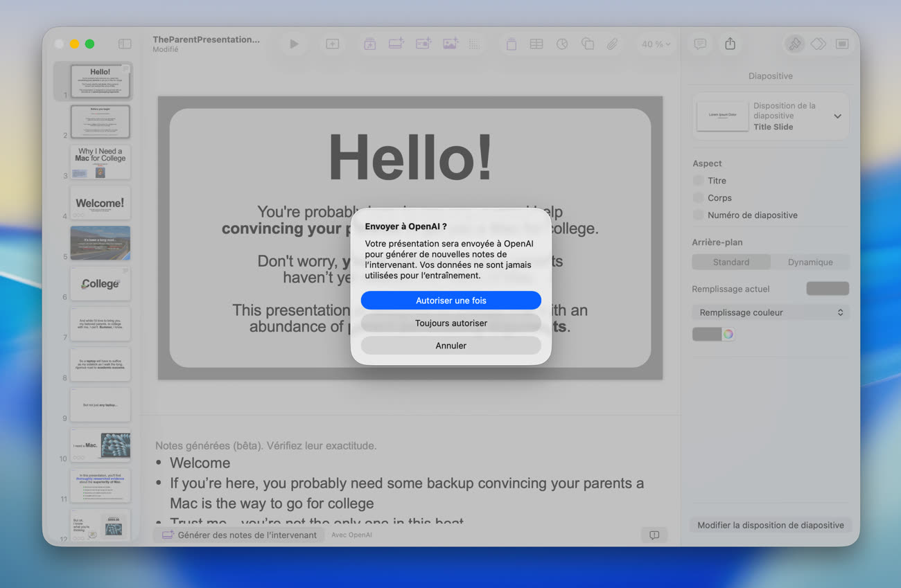Click the Autoriser une fois button
The width and height of the screenshot is (901, 588).
pyautogui.click(x=450, y=301)
